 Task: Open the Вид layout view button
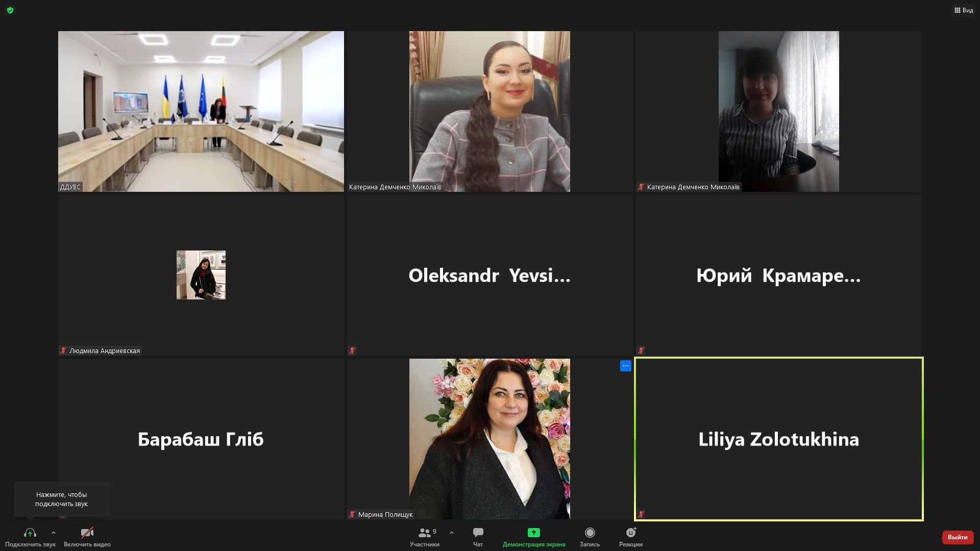click(963, 10)
